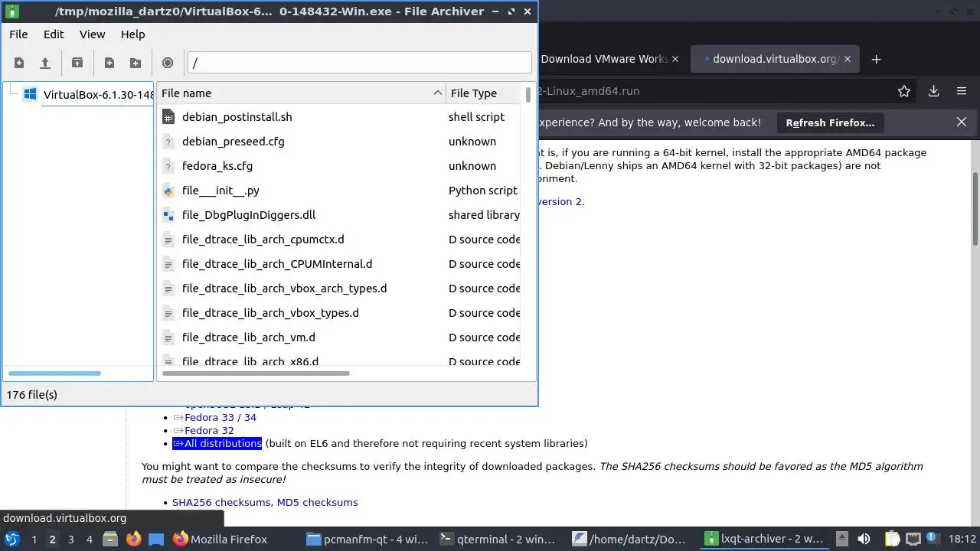Image resolution: width=980 pixels, height=551 pixels.
Task: Open the All distributions link
Action: click(217, 443)
